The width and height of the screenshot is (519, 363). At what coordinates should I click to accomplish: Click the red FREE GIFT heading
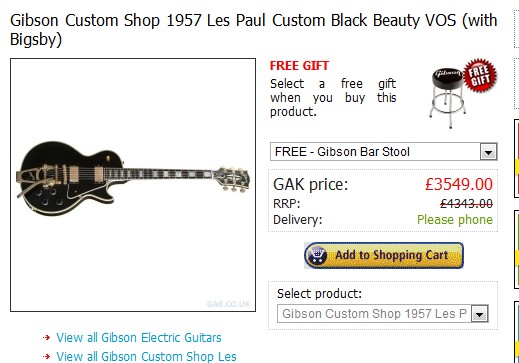299,66
